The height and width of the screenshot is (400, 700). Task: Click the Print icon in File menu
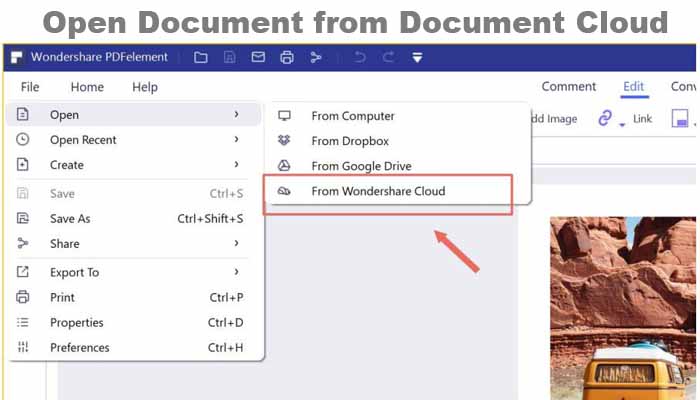(22, 297)
